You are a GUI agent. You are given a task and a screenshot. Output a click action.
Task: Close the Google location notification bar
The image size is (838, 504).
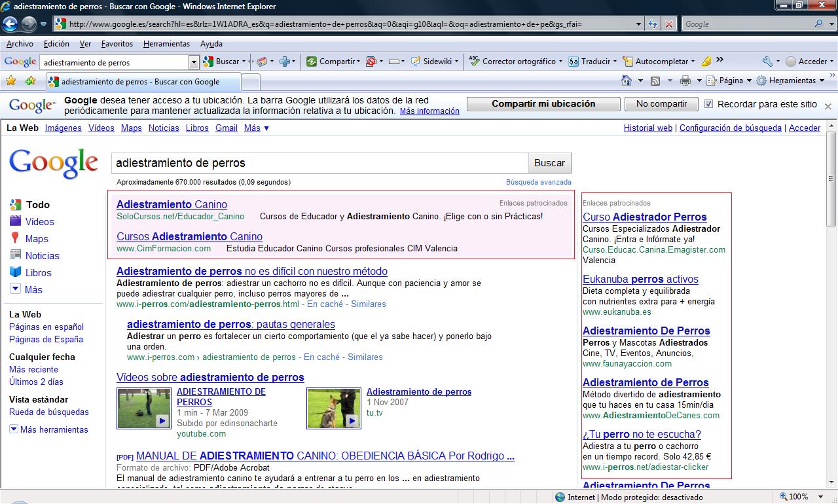click(828, 106)
